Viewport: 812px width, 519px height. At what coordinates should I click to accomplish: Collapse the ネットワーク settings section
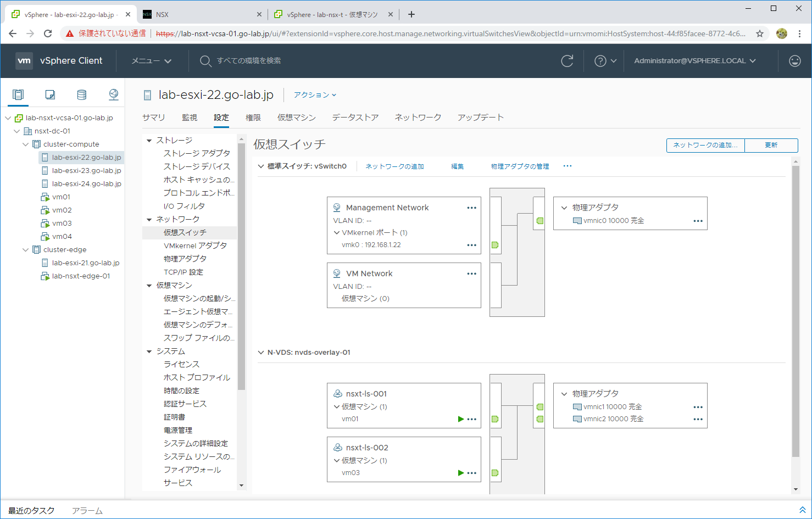pos(149,220)
